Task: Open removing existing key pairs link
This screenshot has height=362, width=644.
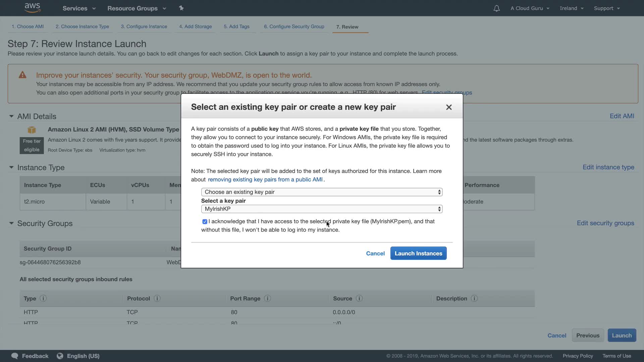Action: click(x=265, y=180)
